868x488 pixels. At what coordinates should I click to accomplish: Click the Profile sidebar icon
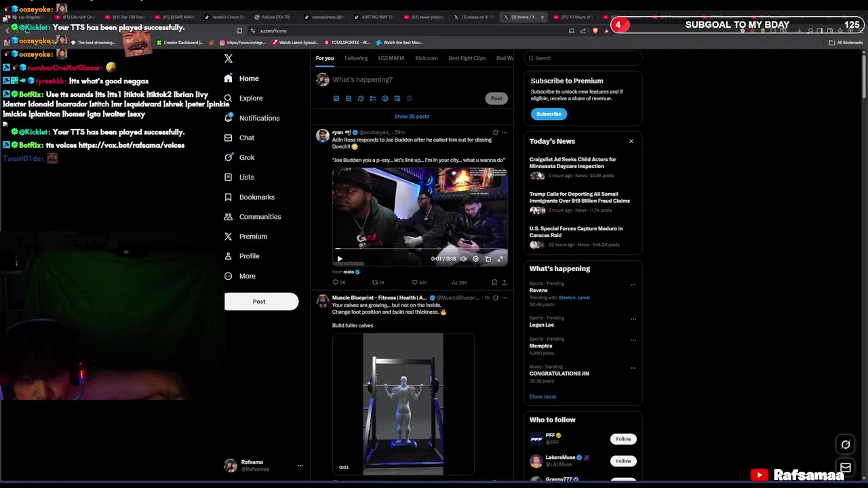[x=229, y=256]
